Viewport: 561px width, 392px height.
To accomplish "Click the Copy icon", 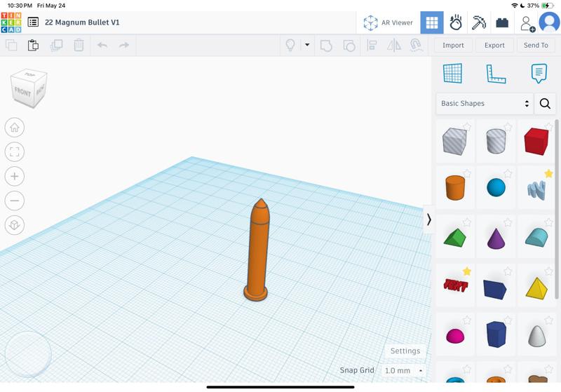I will (x=11, y=45).
